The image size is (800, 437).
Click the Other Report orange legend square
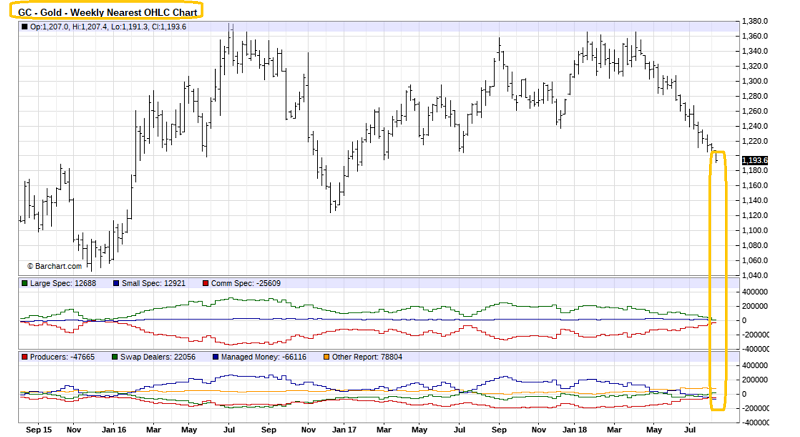coord(326,357)
